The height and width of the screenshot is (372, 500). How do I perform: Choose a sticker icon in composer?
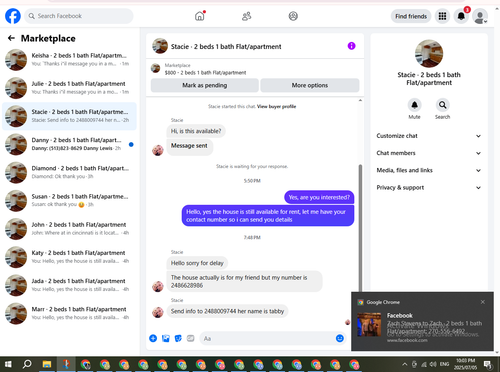(178, 338)
